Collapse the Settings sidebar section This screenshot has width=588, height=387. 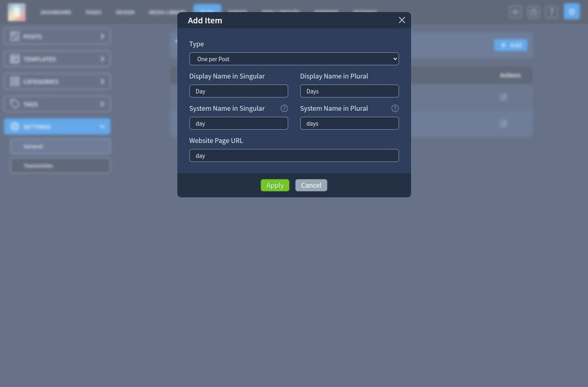(x=57, y=126)
